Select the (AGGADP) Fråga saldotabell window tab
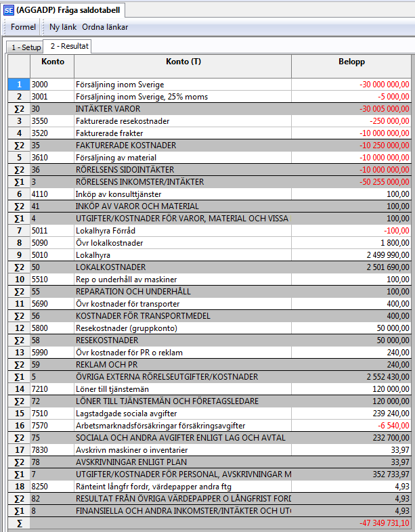This screenshot has width=415, height=532. point(63,10)
